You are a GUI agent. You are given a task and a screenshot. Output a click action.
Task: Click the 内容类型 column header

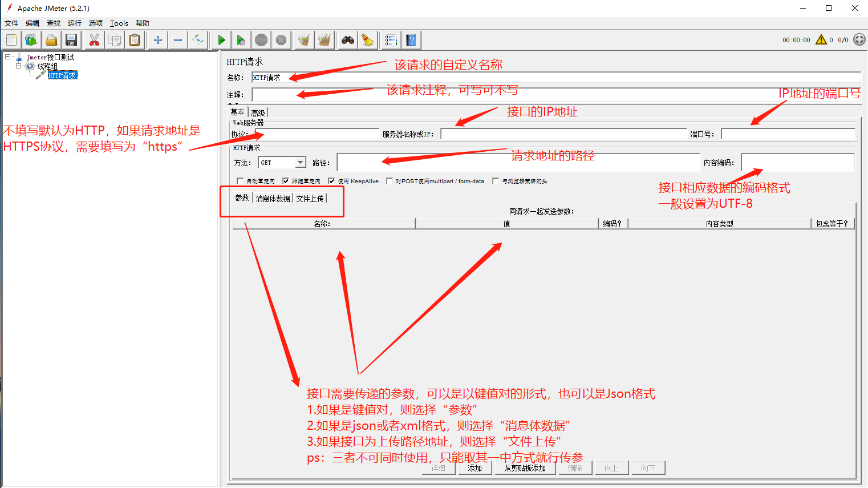(x=719, y=224)
